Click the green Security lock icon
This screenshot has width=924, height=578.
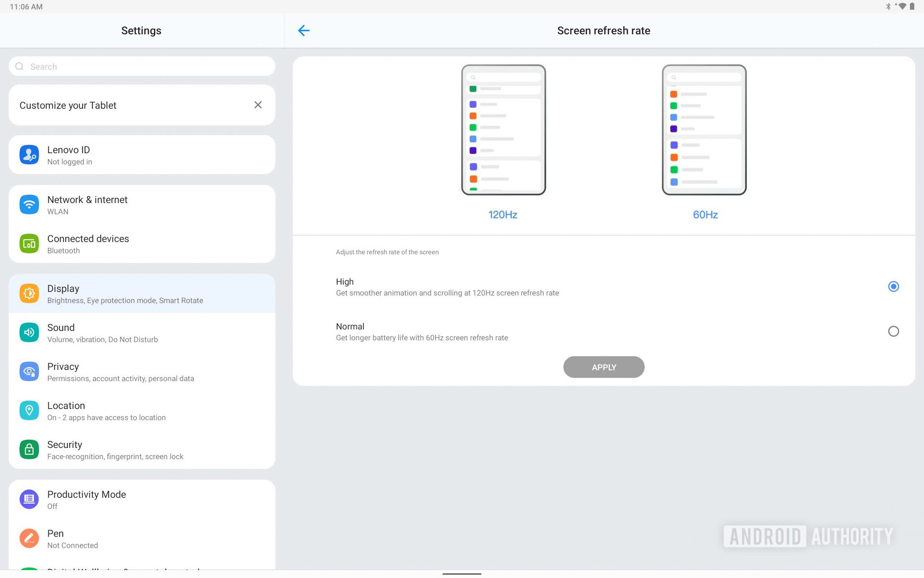click(x=29, y=449)
